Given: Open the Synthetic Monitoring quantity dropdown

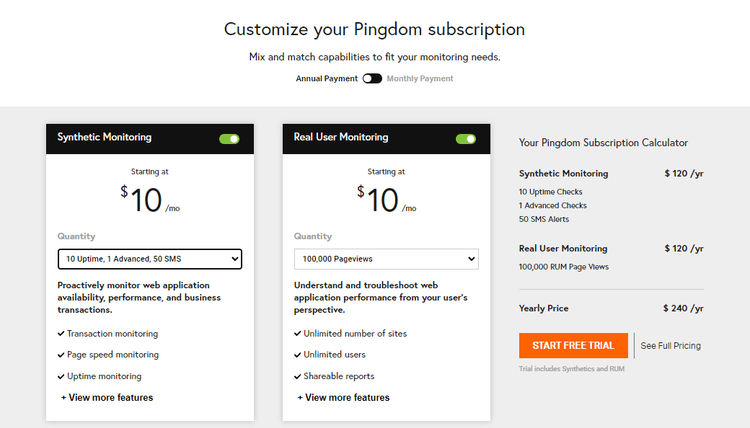Looking at the screenshot, I should [x=150, y=259].
